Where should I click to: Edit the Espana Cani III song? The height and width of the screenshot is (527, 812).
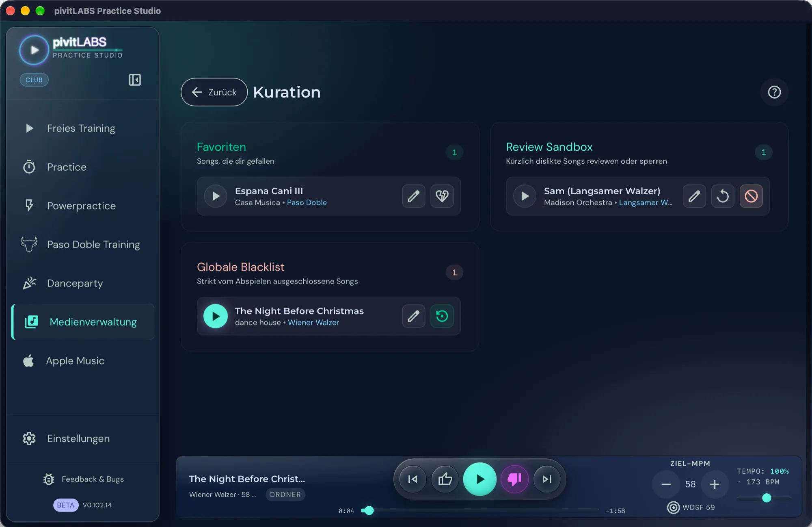click(x=413, y=196)
